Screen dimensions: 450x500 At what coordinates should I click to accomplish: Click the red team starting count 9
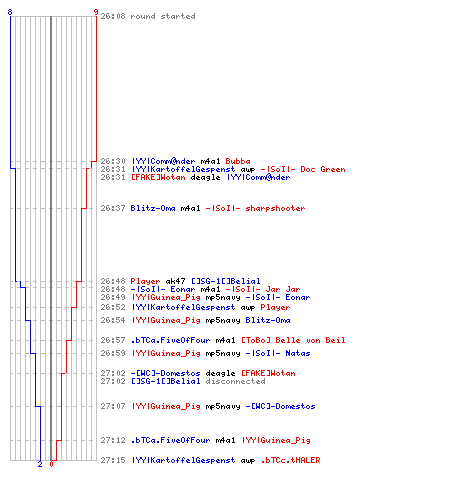pyautogui.click(x=96, y=12)
